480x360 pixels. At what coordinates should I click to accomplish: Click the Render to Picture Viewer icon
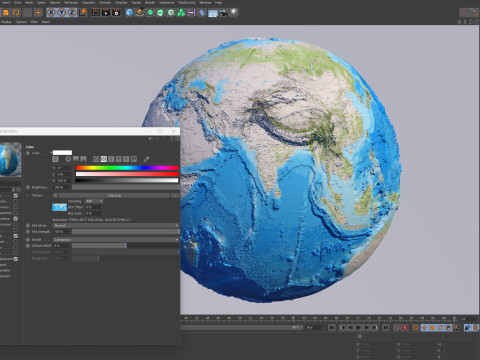106,13
